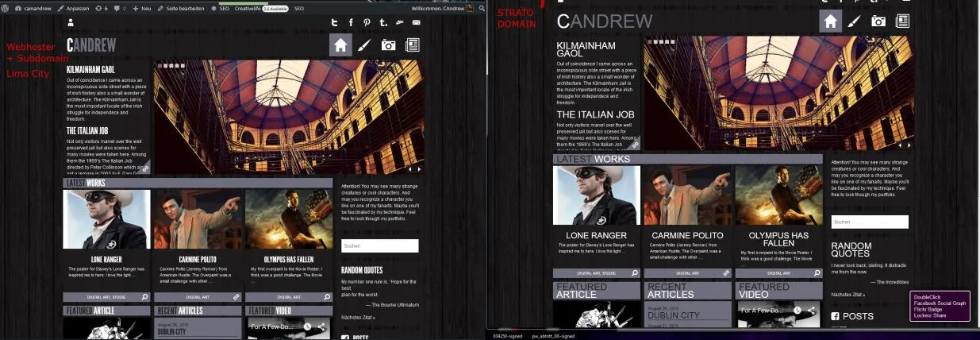Click Suchen search field in right window
The image size is (980, 340).
pyautogui.click(x=870, y=222)
